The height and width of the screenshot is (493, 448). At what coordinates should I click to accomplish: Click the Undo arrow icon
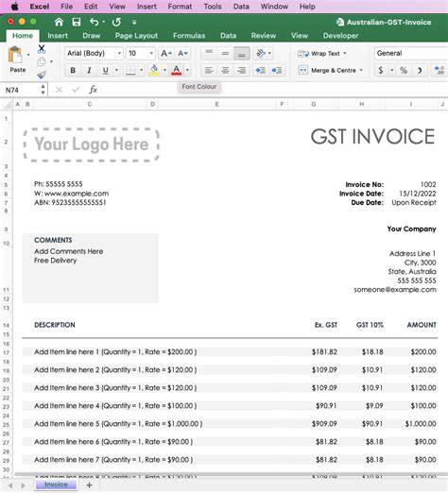click(x=94, y=22)
